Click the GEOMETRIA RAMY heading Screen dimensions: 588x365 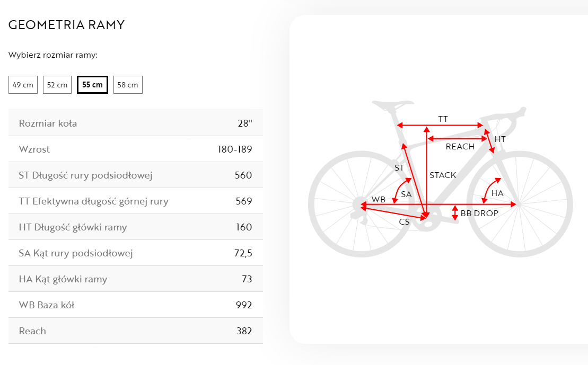66,25
